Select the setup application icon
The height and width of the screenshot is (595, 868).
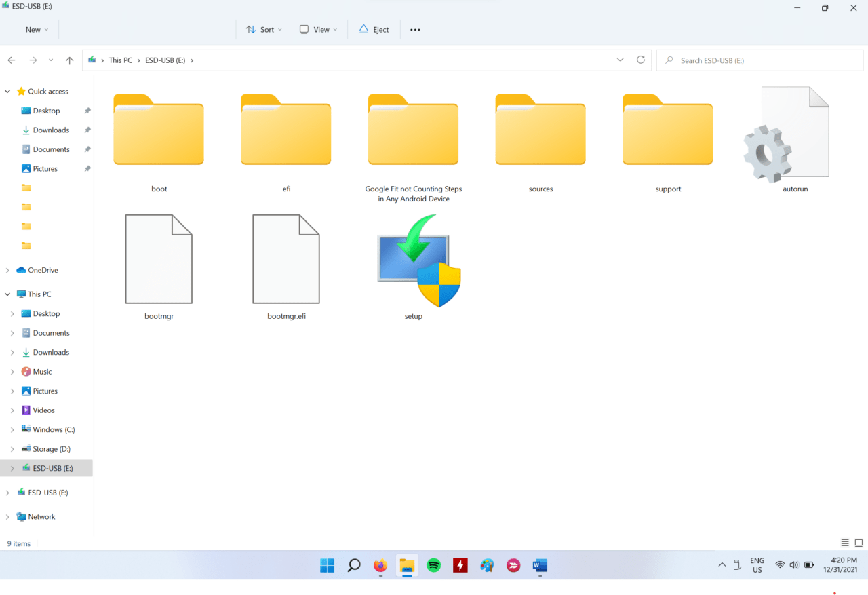413,261
